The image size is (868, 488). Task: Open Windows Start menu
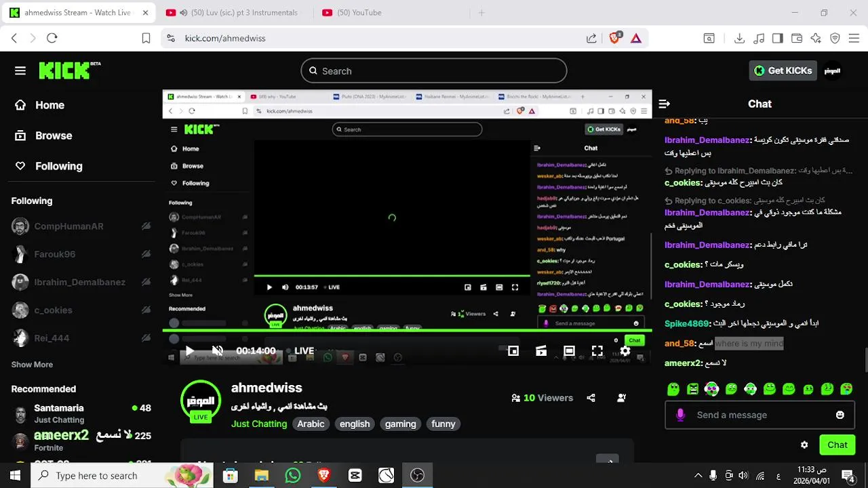(x=15, y=475)
